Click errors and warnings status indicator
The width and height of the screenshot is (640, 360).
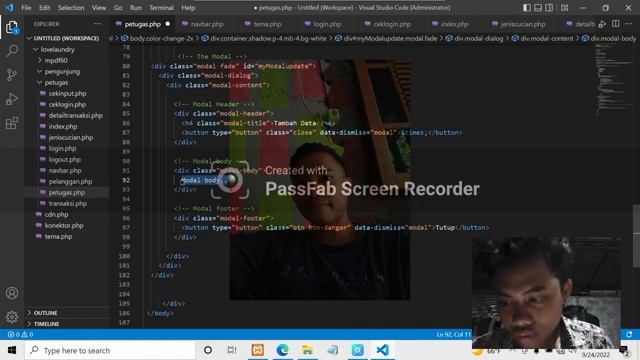(20, 334)
